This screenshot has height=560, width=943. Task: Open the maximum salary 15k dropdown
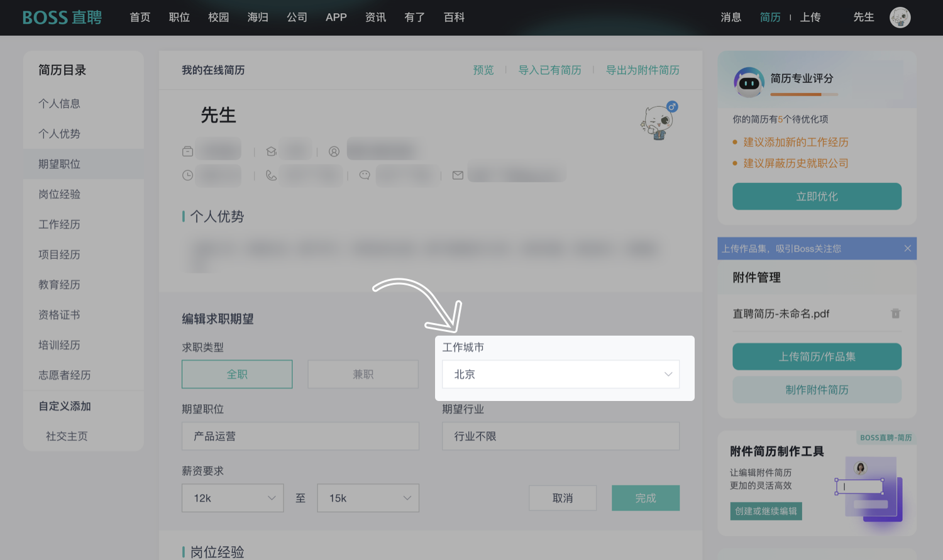click(368, 498)
